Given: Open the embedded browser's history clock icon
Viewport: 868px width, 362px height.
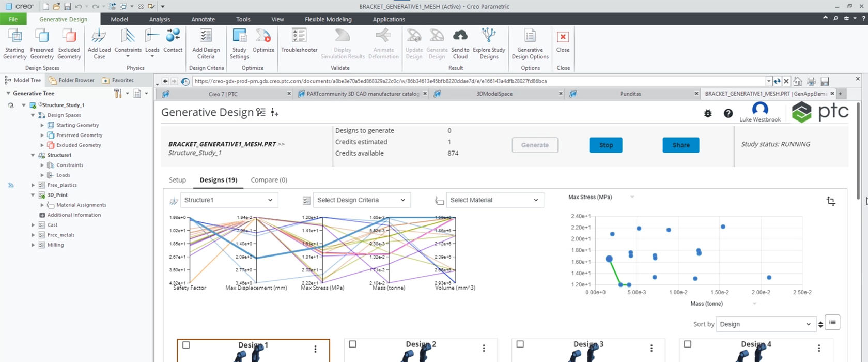Looking at the screenshot, I should (185, 81).
